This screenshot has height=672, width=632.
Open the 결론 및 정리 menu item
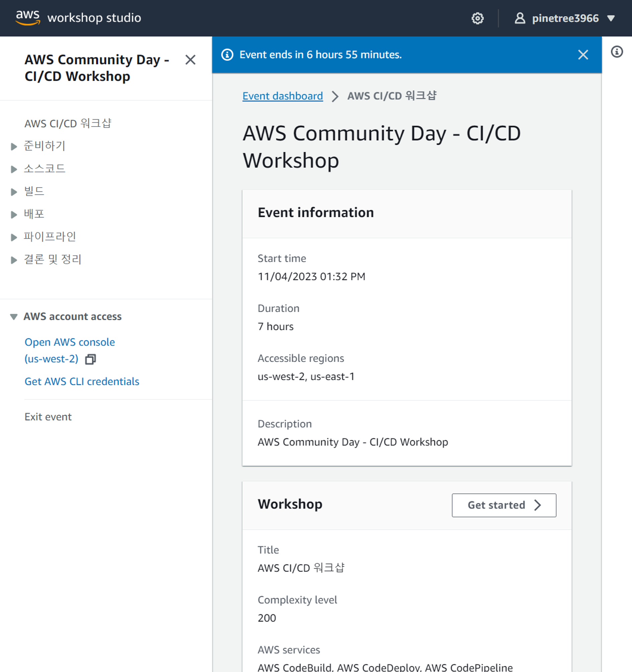tap(52, 259)
